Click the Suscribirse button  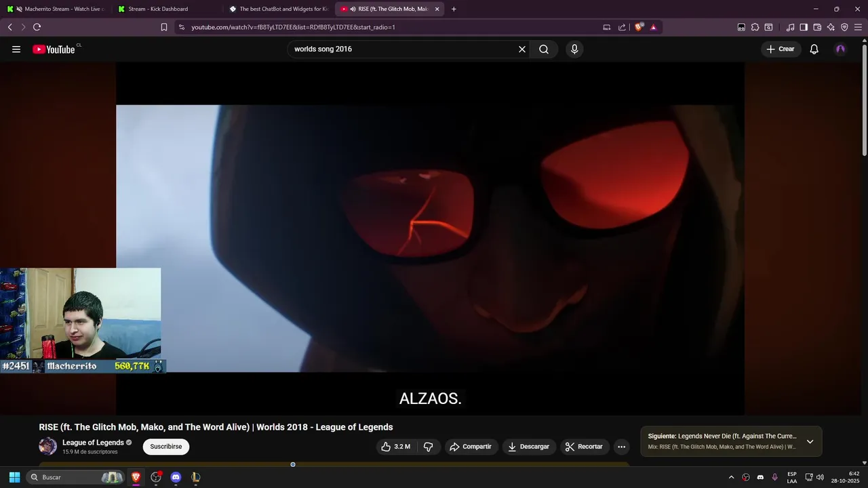pos(166,447)
